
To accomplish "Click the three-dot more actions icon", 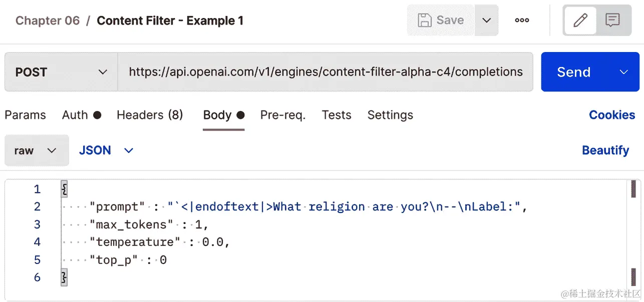I will point(522,20).
